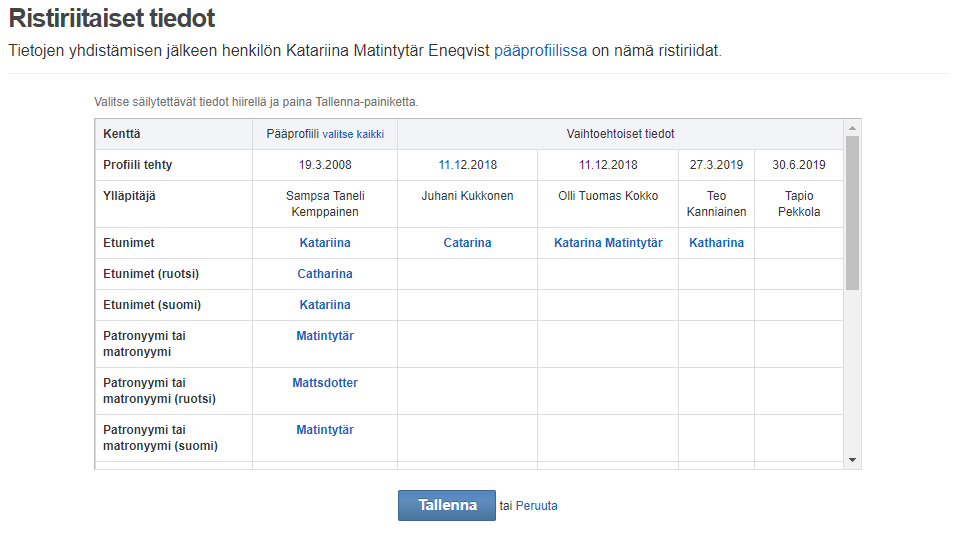Click the scrollbar up arrow
Screen dimensions: 959x533
(852, 128)
